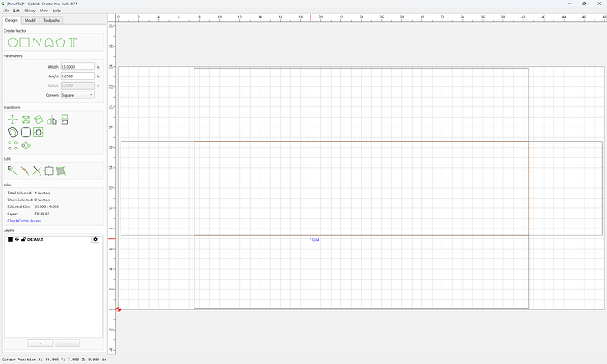Activate the Node Edit tool
The image size is (607, 364).
(x=12, y=171)
